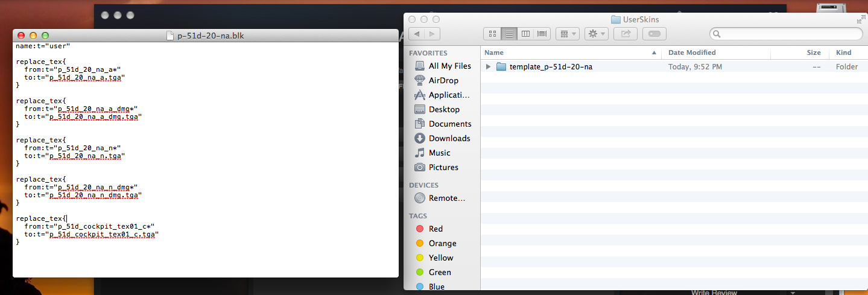The image size is (868, 295).
Task: Click the Folder kind cell
Action: point(847,67)
